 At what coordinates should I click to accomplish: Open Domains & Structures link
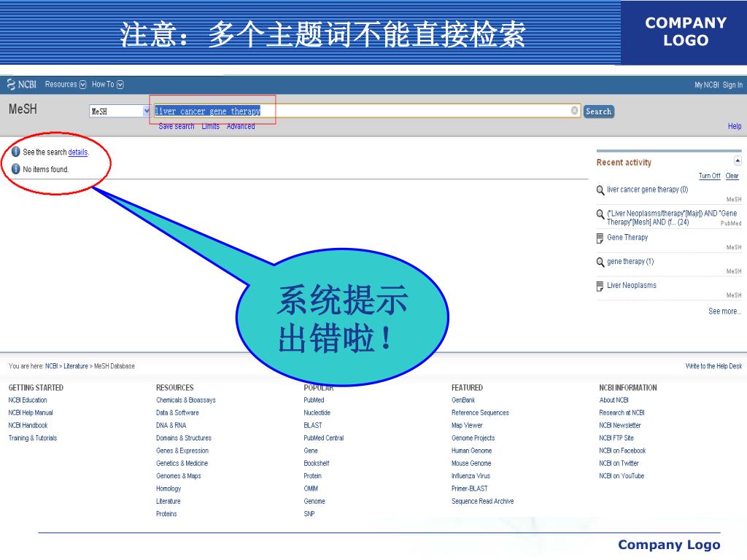(183, 438)
